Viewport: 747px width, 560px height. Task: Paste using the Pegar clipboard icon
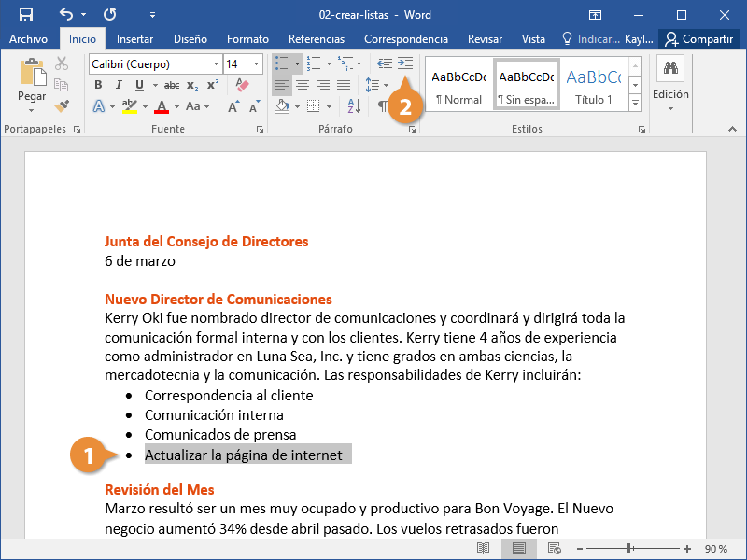pos(33,73)
